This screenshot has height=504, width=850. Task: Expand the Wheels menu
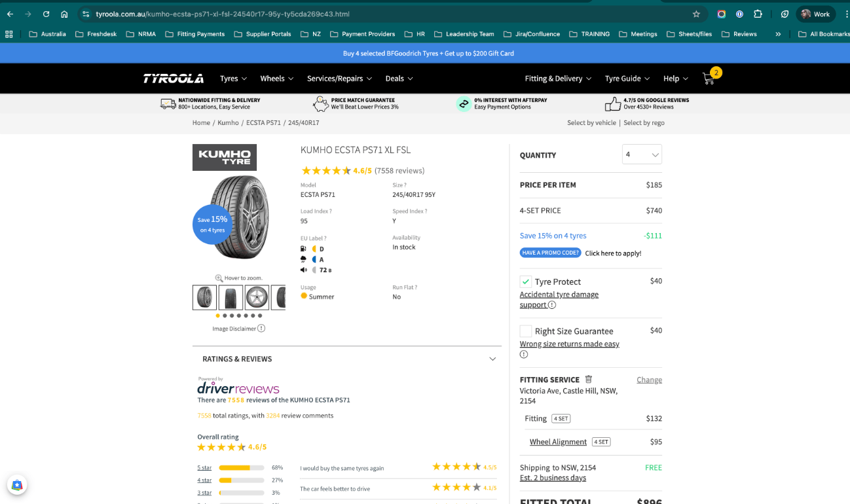click(x=277, y=79)
